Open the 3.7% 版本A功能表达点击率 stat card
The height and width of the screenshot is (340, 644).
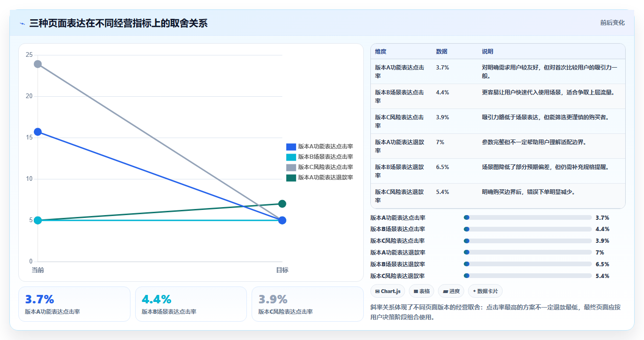[74, 304]
